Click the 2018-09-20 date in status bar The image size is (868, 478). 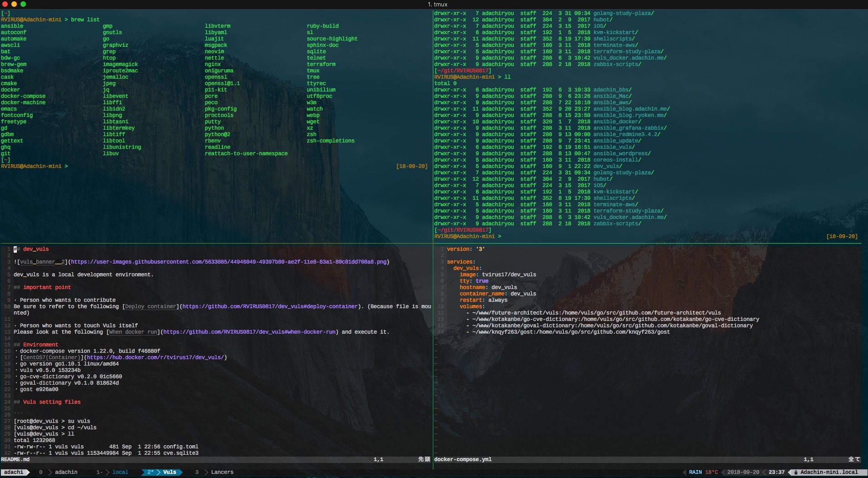(x=743, y=472)
